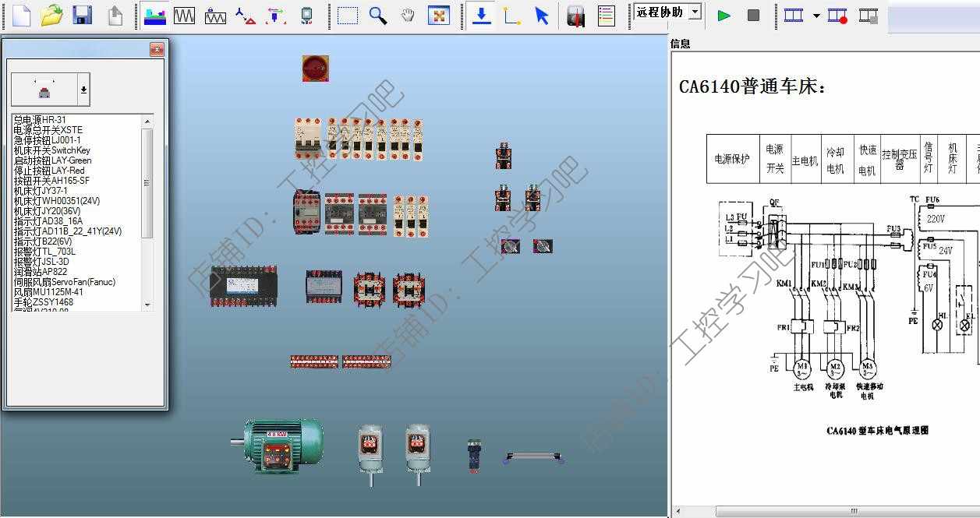Select 启动按钮LAY-Green list item
Viewport: 980px width, 518px height.
click(x=52, y=160)
